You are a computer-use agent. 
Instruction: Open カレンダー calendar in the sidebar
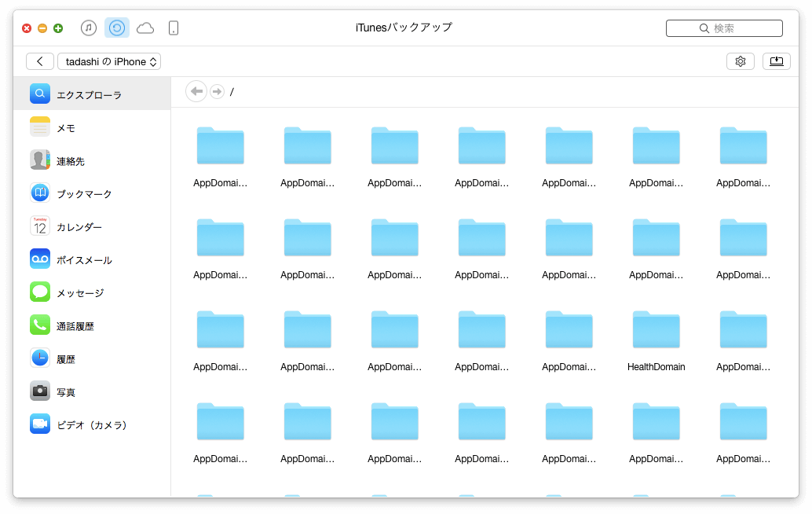click(92, 227)
